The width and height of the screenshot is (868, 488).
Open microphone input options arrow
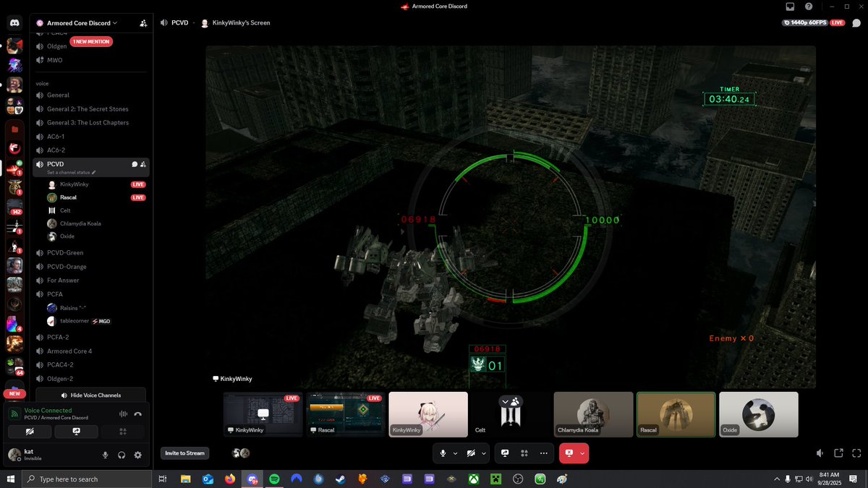click(455, 453)
